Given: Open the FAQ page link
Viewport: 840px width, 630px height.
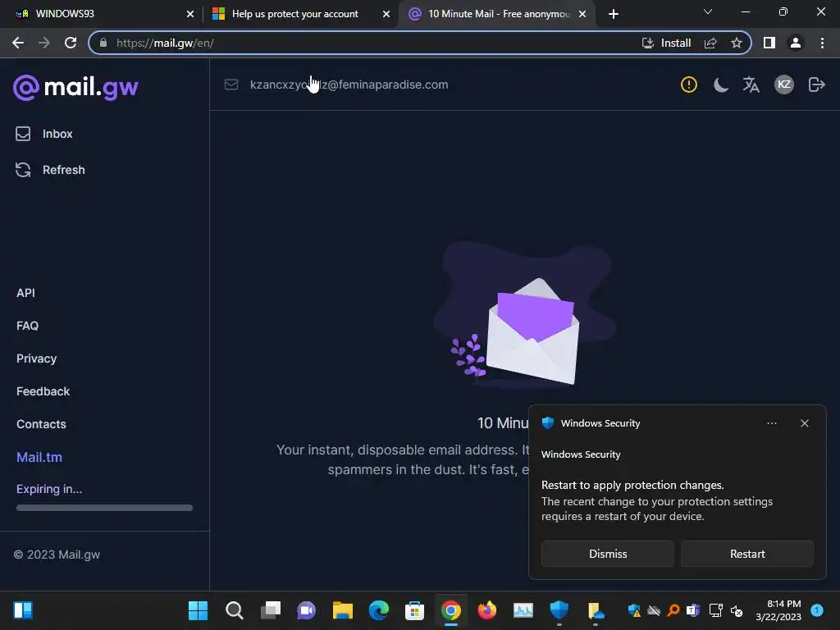Looking at the screenshot, I should click(x=27, y=326).
